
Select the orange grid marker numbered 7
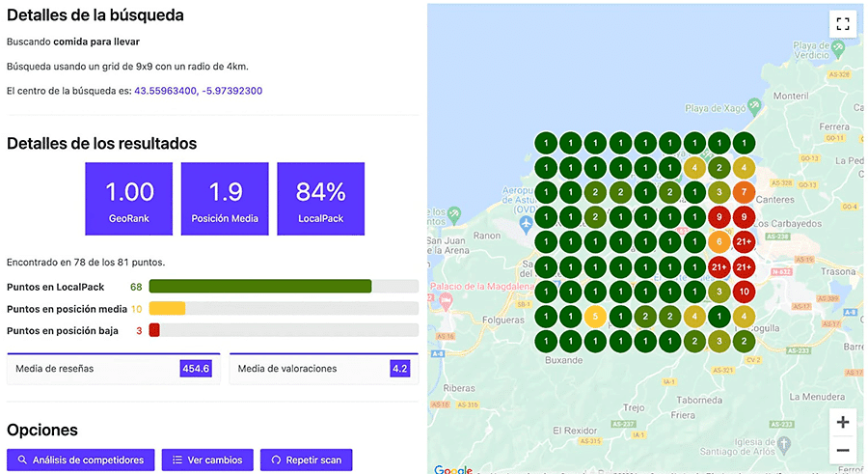pos(743,191)
